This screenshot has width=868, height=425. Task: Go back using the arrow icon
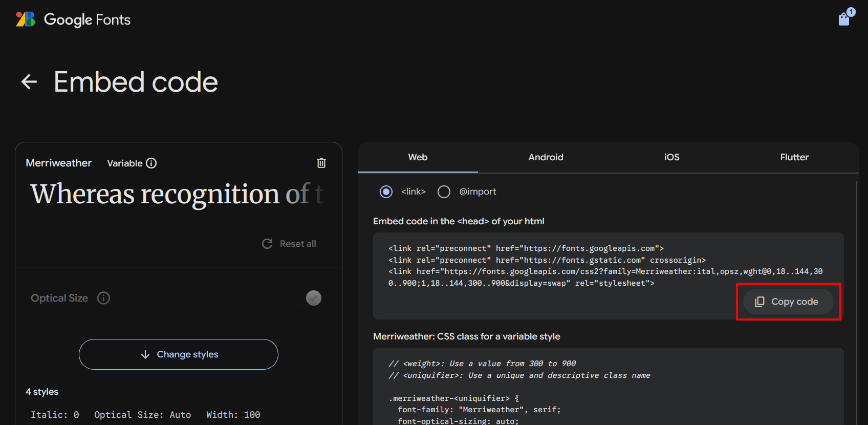[29, 82]
